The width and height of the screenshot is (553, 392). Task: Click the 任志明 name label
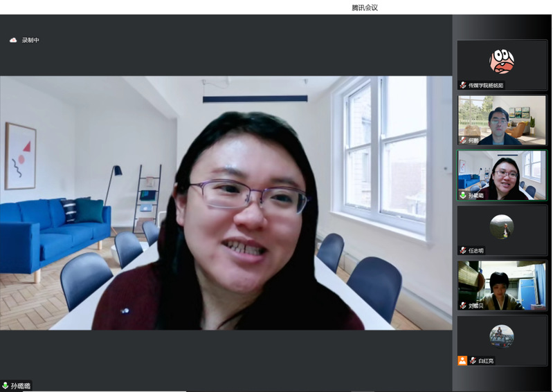476,250
